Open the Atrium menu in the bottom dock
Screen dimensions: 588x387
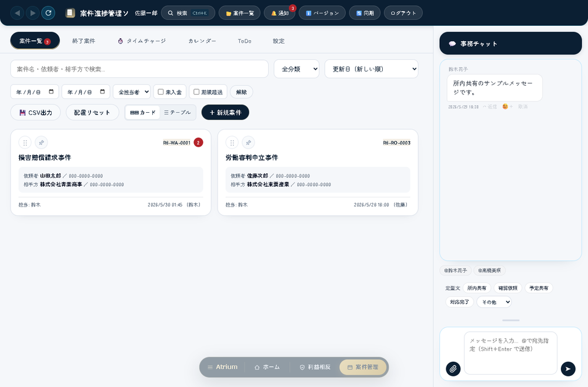(222, 367)
